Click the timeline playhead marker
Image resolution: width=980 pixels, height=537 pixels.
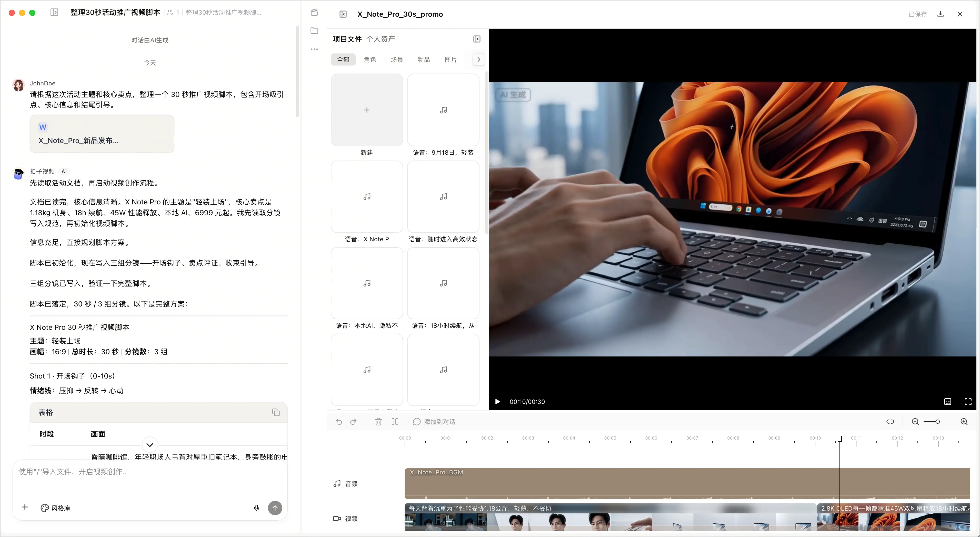pyautogui.click(x=840, y=439)
